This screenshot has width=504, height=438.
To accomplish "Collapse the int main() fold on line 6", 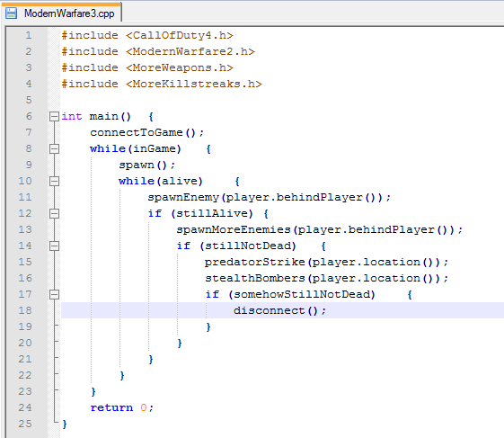I will coord(54,116).
